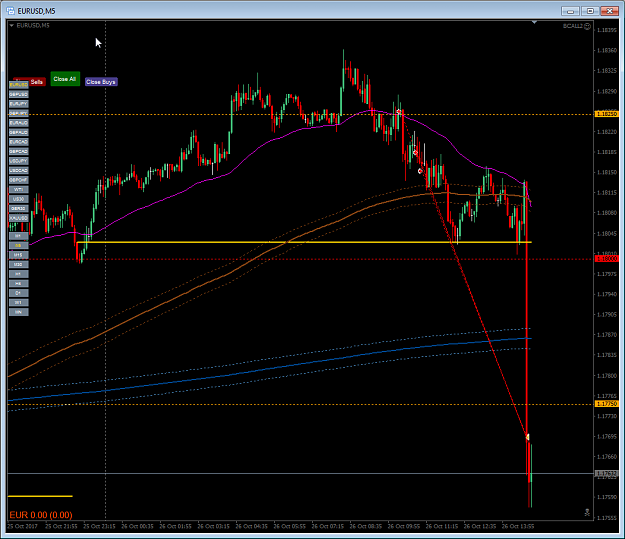This screenshot has height=539, width=625.
Task: Click the first sell trade marker near 1.18250
Action: (x=399, y=112)
